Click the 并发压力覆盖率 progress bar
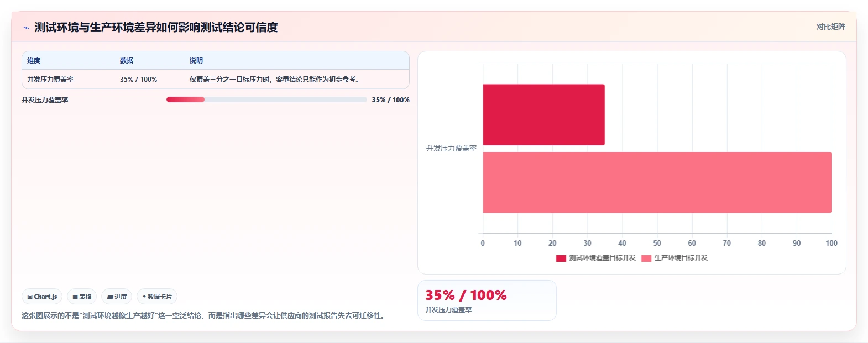Image resolution: width=868 pixels, height=343 pixels. [266, 99]
